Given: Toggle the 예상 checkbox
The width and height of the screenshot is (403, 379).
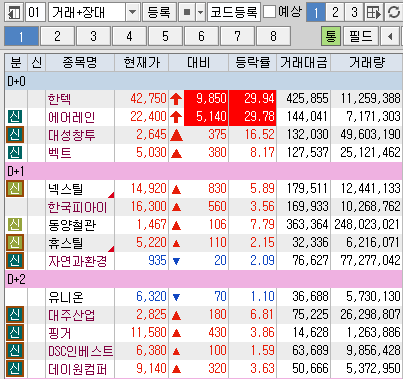Looking at the screenshot, I should 269,12.
